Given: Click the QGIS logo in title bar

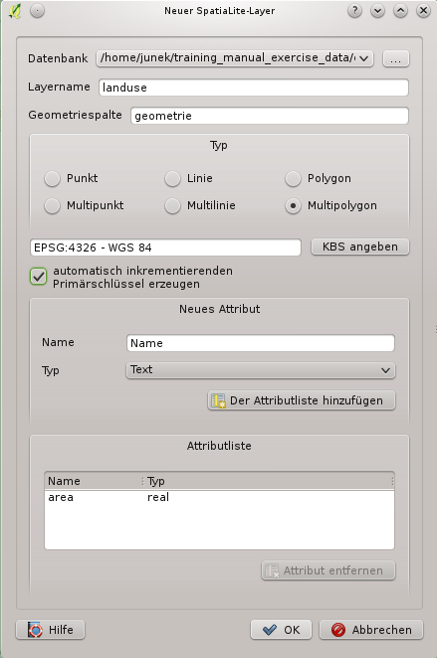Looking at the screenshot, I should click(15, 11).
